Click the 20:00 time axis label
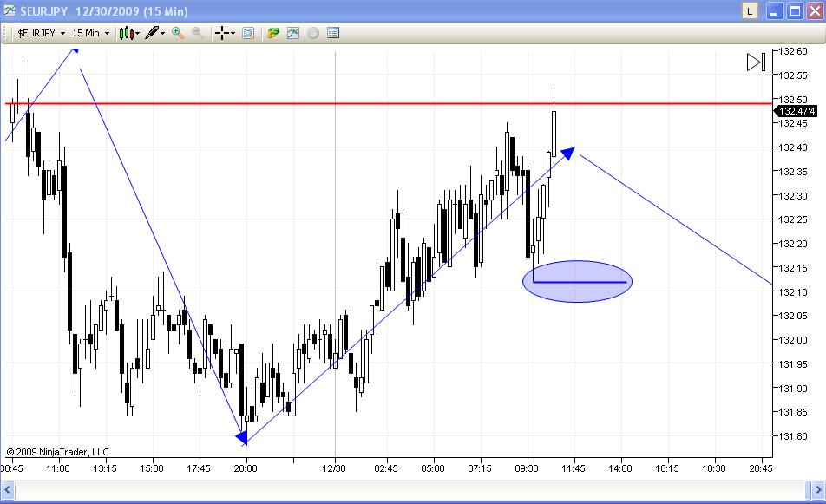The height and width of the screenshot is (504, 826). tap(246, 468)
